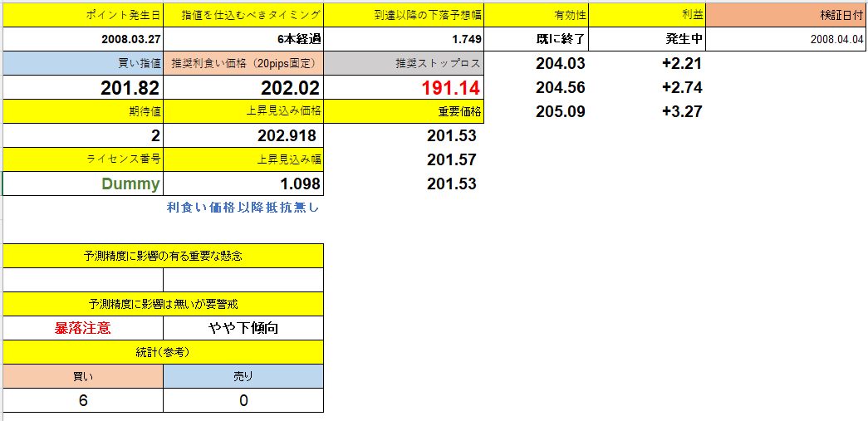This screenshot has width=868, height=421.
Task: Click the red stop-loss value 191.14
Action: click(x=404, y=87)
